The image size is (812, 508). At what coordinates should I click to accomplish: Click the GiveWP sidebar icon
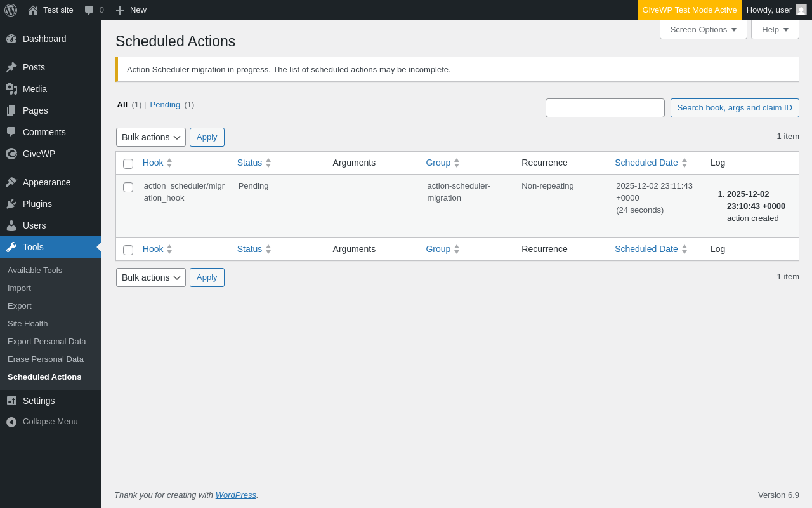tap(11, 154)
